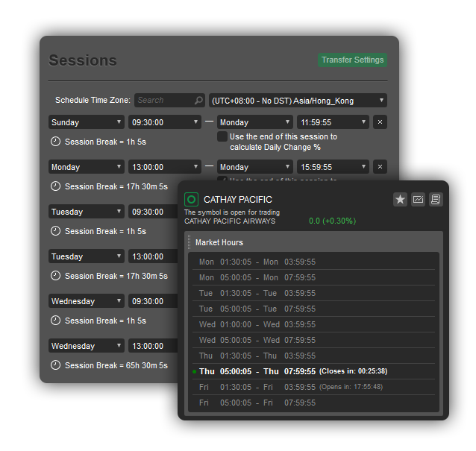This screenshot has height=451, width=476.
Task: Click clock icon beside Session Break 65h 30m 5s
Action: point(55,365)
